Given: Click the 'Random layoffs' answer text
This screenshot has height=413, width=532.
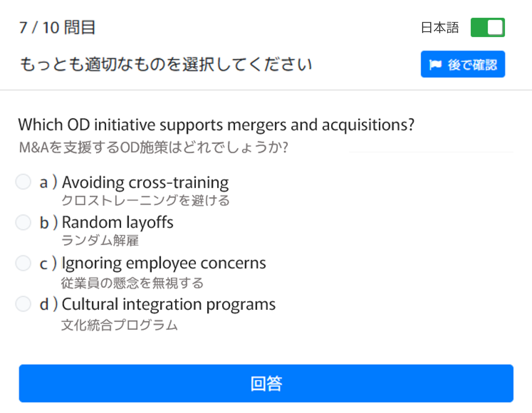Looking at the screenshot, I should click(118, 222).
